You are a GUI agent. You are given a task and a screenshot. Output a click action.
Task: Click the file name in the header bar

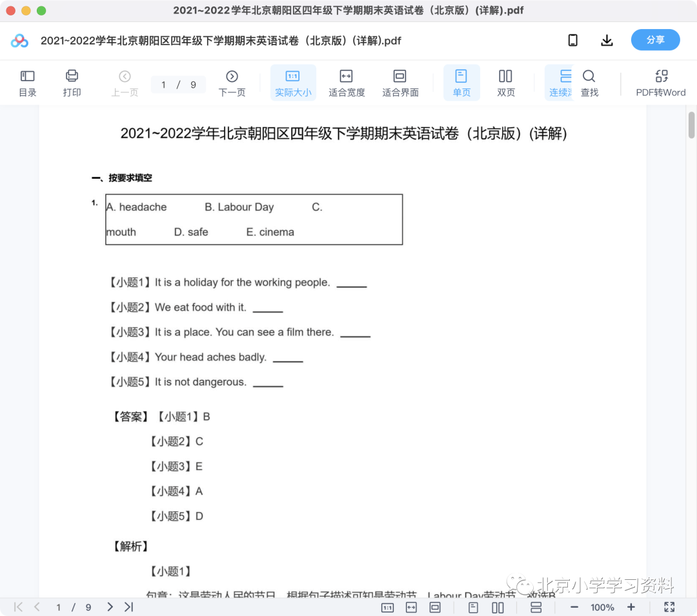(221, 41)
